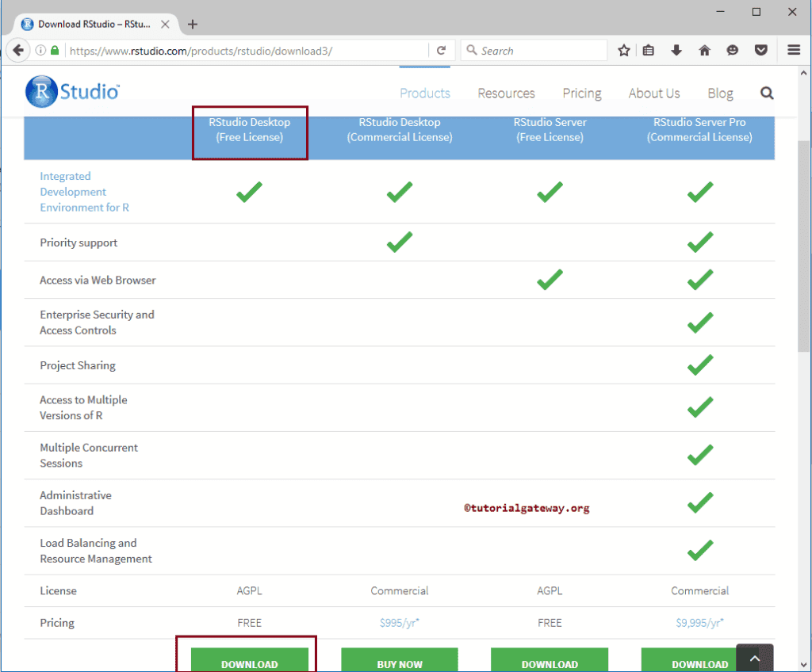The width and height of the screenshot is (812, 672).
Task: View site security info via the padlock icon
Action: pyautogui.click(x=53, y=49)
